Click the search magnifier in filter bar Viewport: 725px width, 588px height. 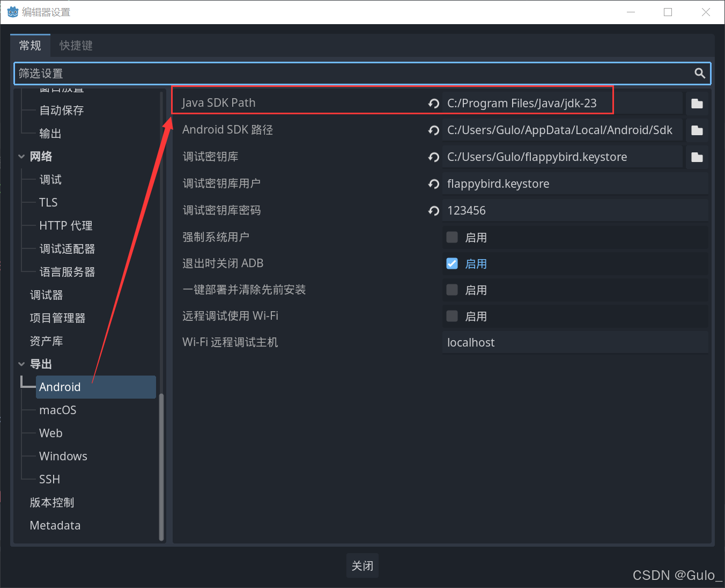699,73
